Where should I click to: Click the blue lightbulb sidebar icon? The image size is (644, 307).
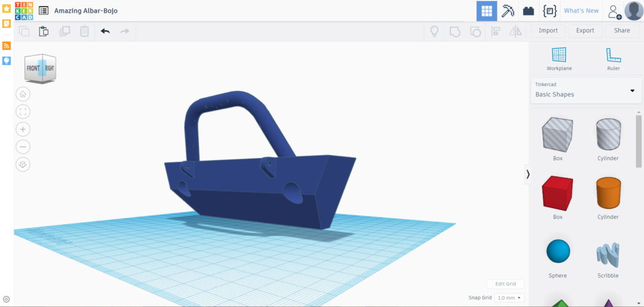(x=7, y=61)
